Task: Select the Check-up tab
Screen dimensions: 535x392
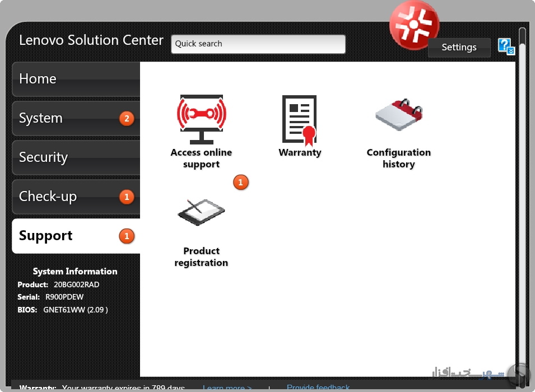Action: 76,197
